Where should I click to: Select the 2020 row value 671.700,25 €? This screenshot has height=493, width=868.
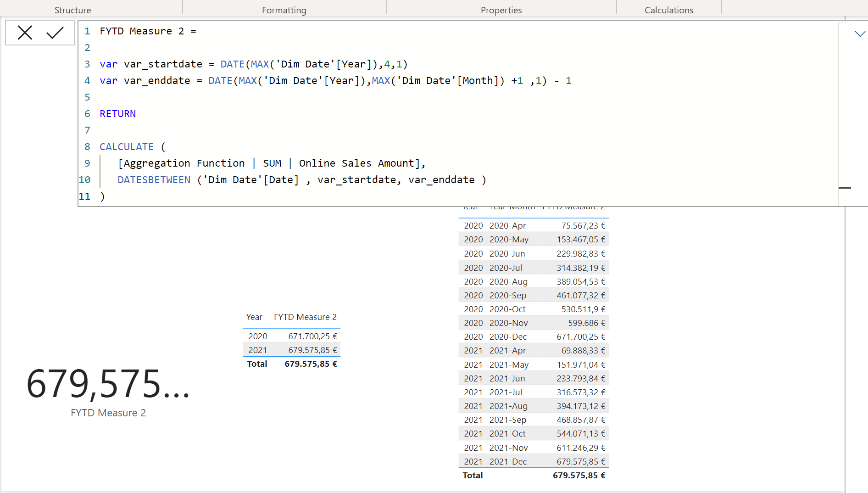(x=312, y=336)
